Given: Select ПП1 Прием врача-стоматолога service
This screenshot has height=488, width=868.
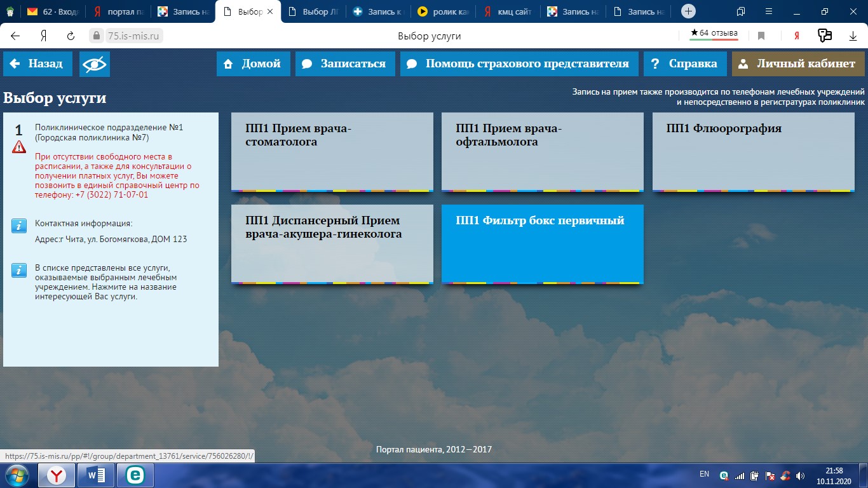Looking at the screenshot, I should click(332, 152).
